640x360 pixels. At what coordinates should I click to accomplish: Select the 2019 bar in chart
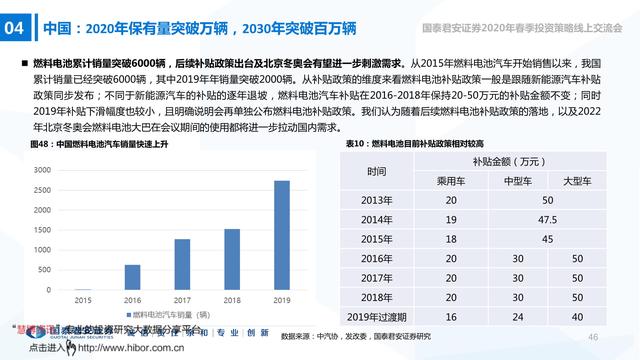tap(282, 235)
